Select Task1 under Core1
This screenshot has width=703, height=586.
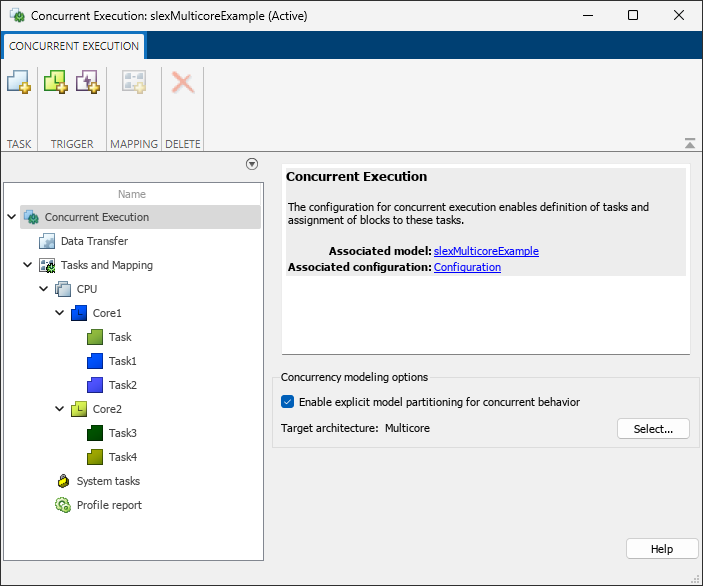point(122,361)
